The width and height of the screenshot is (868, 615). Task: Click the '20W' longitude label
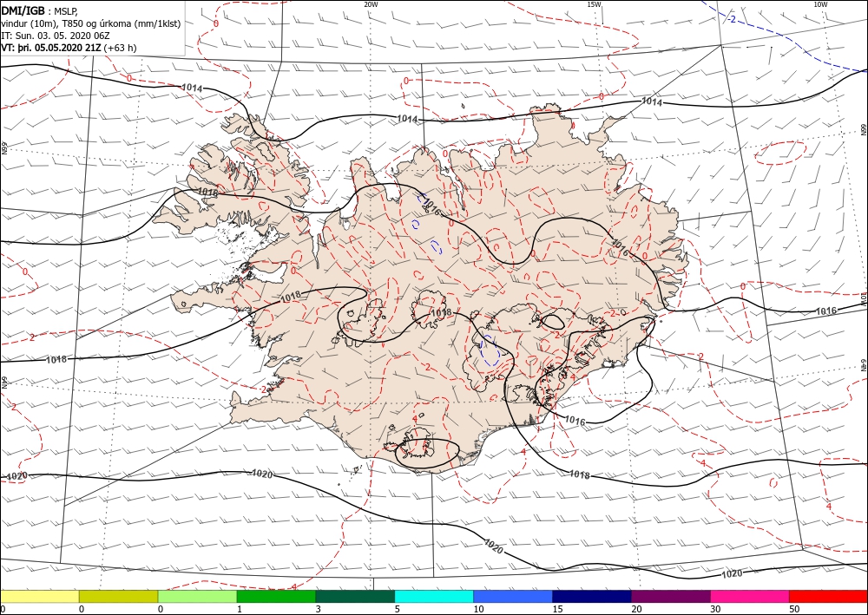click(x=371, y=4)
